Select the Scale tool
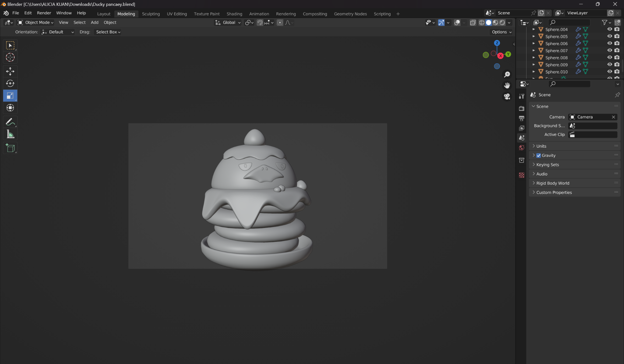The image size is (624, 364). point(10,96)
